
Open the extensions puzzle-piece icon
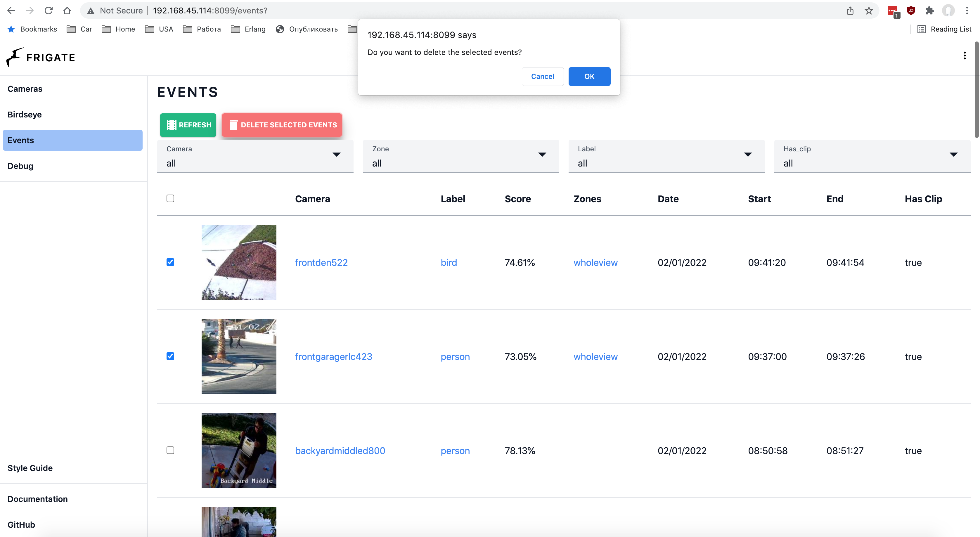tap(929, 11)
